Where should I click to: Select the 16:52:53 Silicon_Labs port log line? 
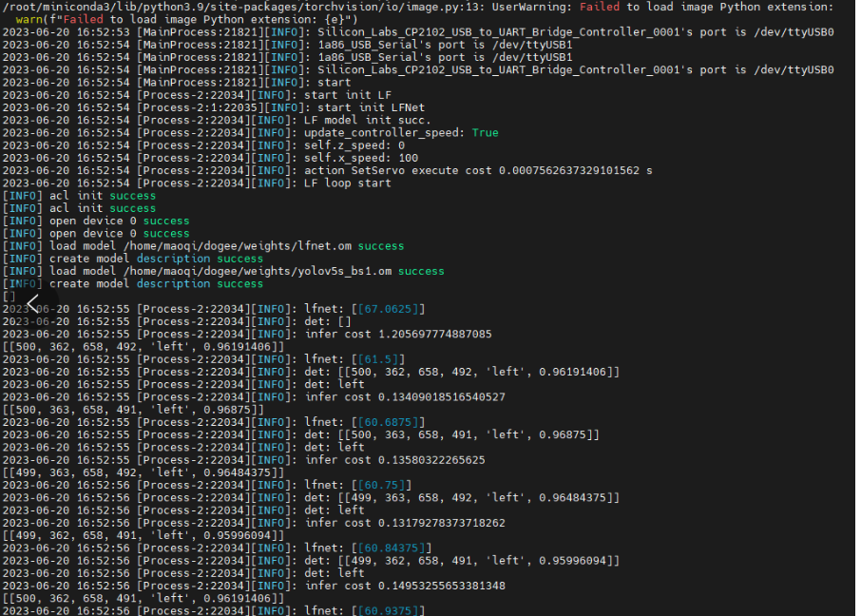tap(418, 32)
